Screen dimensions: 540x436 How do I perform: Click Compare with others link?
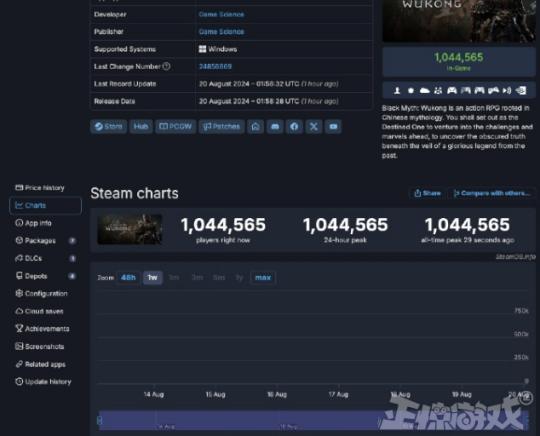click(491, 193)
